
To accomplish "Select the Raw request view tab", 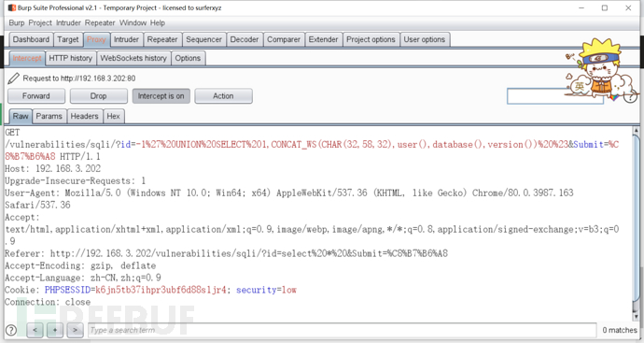I will [x=21, y=117].
